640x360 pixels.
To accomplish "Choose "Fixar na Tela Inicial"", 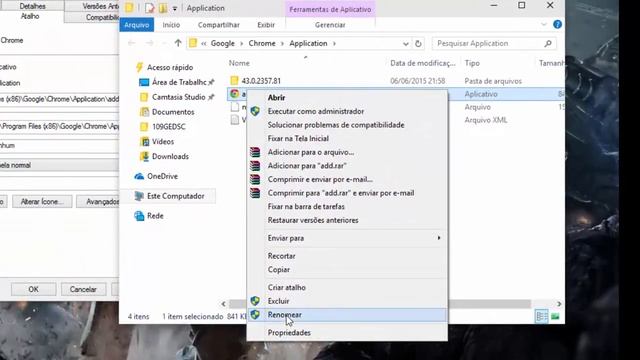I will tap(298, 138).
